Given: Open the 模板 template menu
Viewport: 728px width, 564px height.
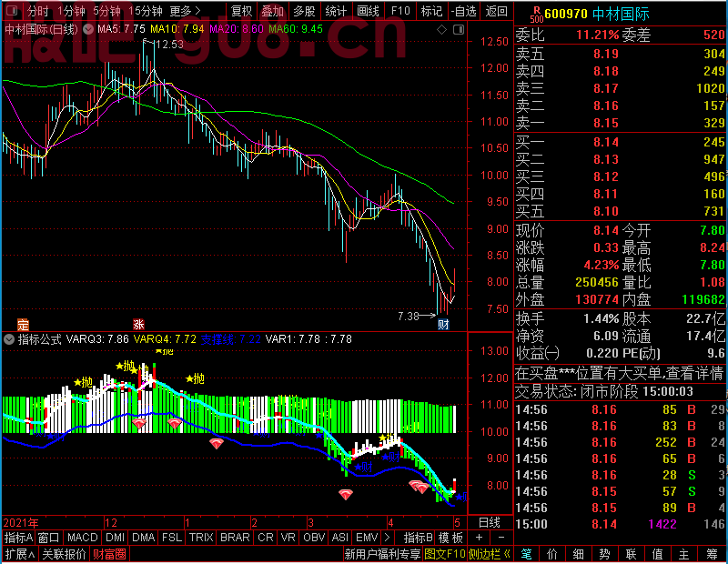Looking at the screenshot, I should (x=450, y=538).
